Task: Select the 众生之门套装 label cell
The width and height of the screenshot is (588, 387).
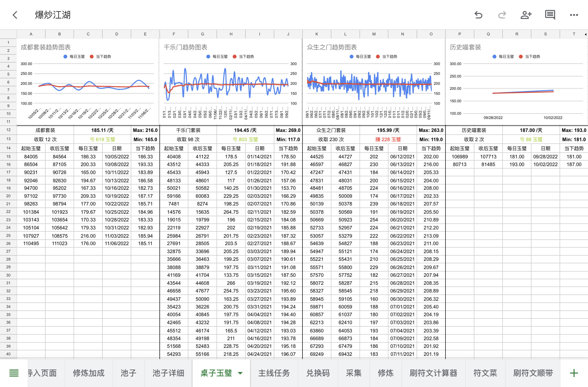Action: pos(331,130)
